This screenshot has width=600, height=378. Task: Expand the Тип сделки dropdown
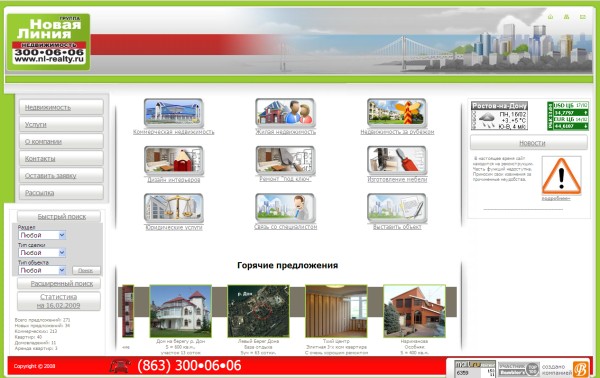click(x=42, y=253)
